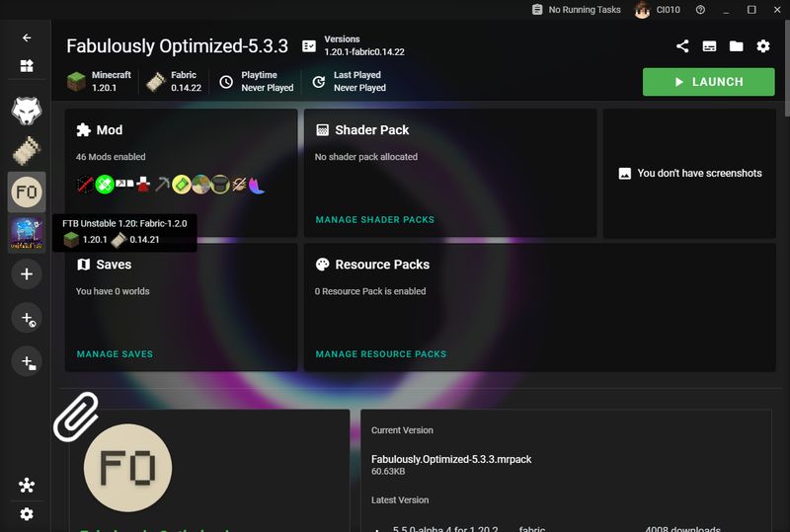Open the No Running Tasks manager

pos(577,10)
